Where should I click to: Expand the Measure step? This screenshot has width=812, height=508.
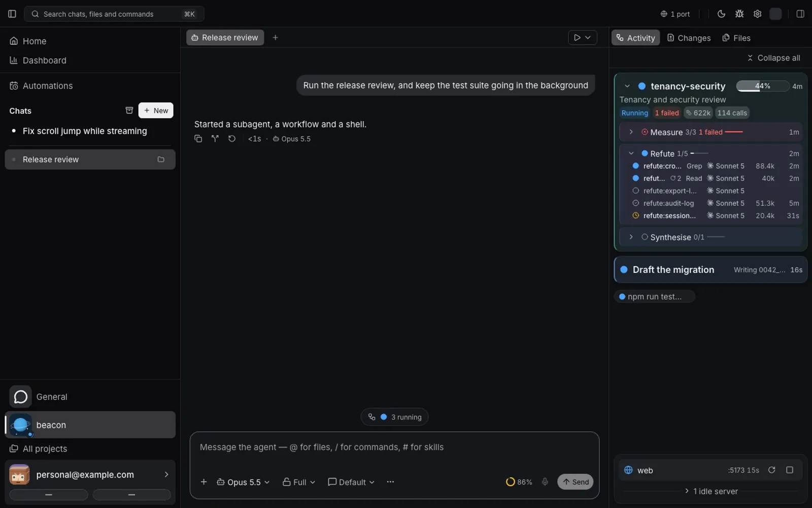pos(631,132)
